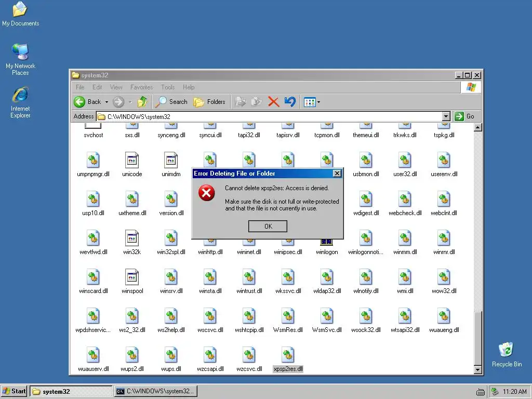Select the wzcsvc.dll icon
Screen dimensions: 532x399
tap(249, 355)
